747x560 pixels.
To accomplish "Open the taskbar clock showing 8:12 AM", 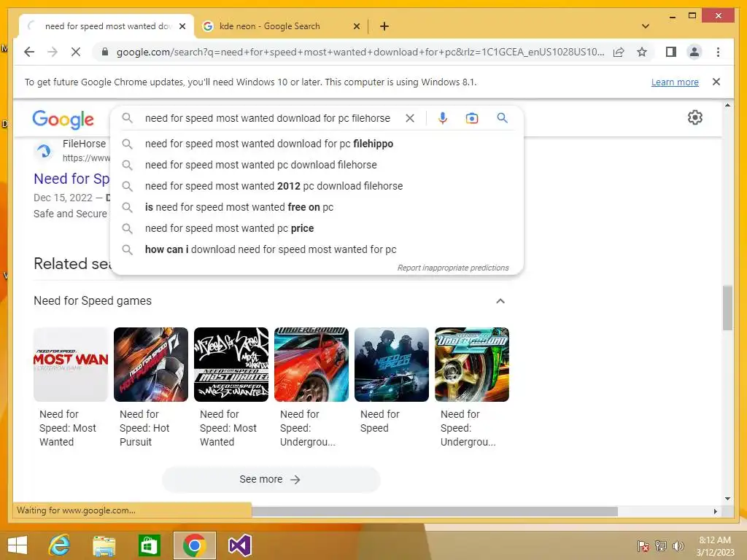I will point(715,545).
